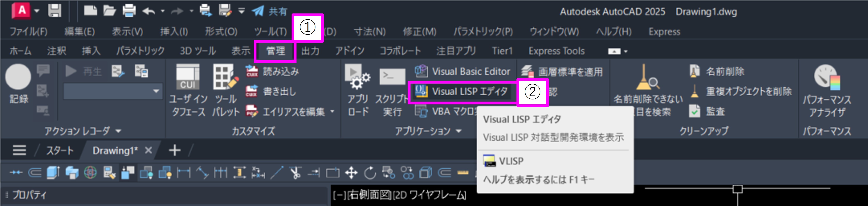The height and width of the screenshot is (206, 868).
Task: Expand the action macro combo box
Action: point(113,91)
